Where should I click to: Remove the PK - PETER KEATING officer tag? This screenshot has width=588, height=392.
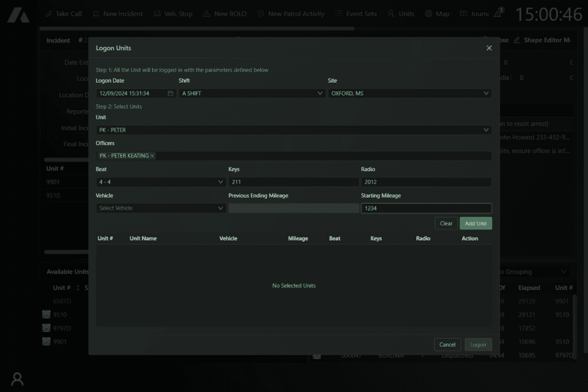point(152,156)
